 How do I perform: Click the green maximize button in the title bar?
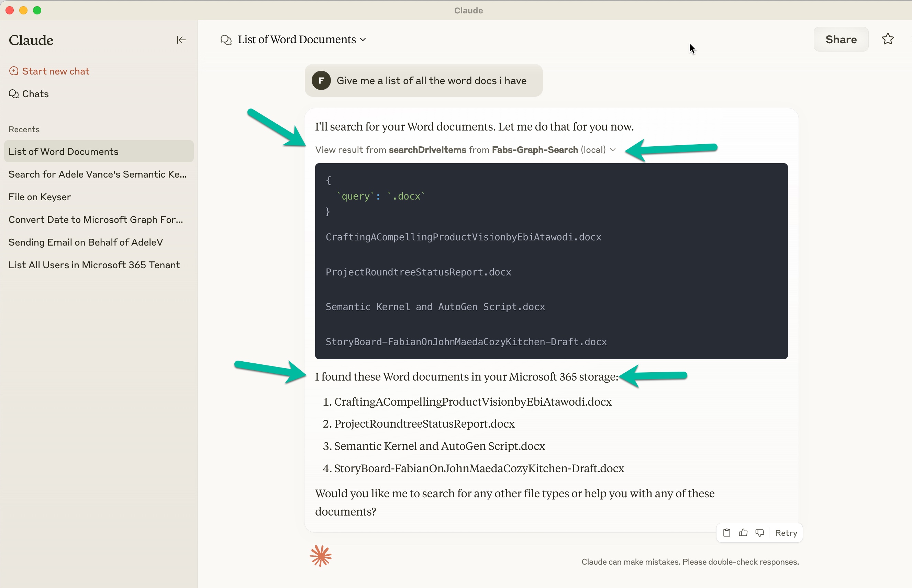(37, 10)
